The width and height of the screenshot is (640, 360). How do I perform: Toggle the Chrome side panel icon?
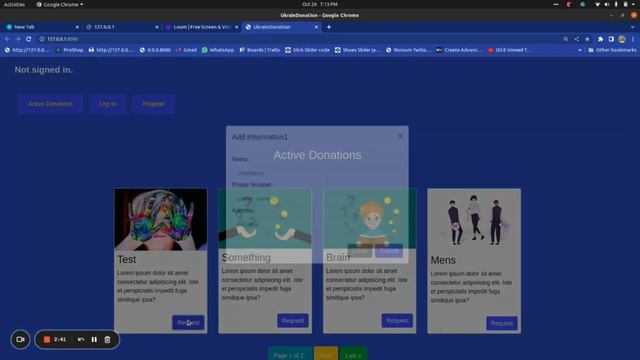point(611,39)
